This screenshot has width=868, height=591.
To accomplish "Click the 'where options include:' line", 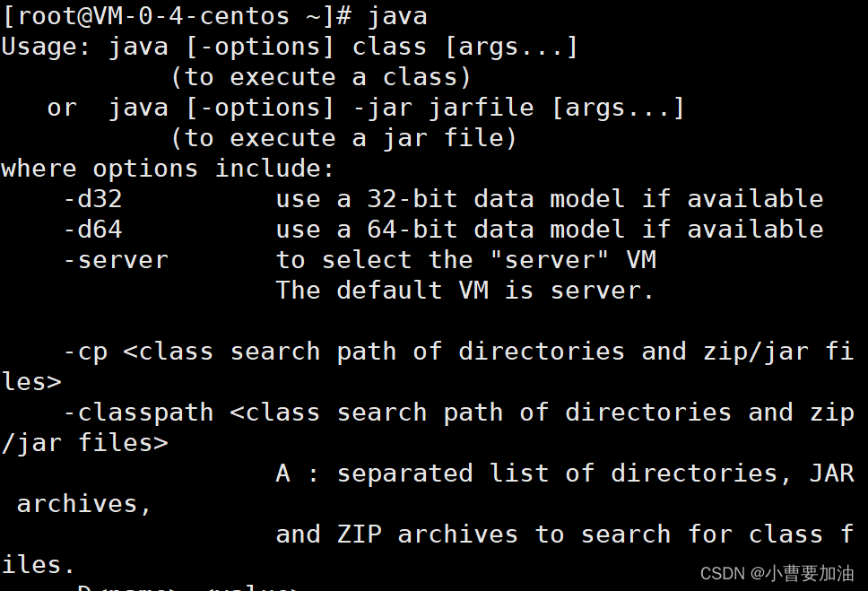I will (168, 169).
